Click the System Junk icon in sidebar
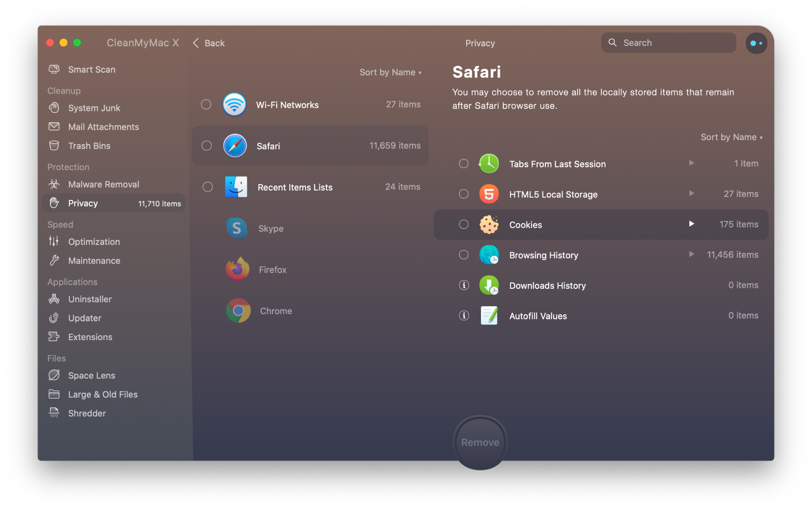 point(54,108)
